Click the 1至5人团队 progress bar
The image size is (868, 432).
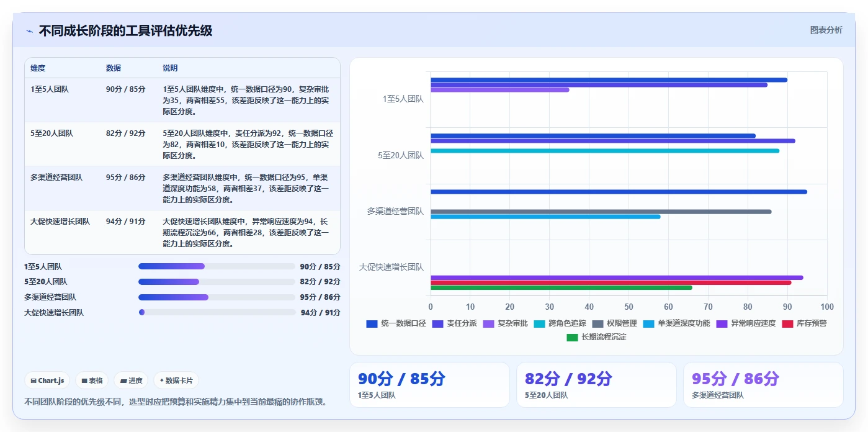click(217, 266)
